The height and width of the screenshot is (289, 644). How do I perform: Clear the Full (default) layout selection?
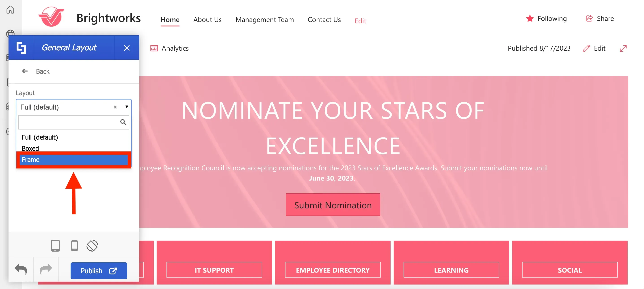point(115,107)
